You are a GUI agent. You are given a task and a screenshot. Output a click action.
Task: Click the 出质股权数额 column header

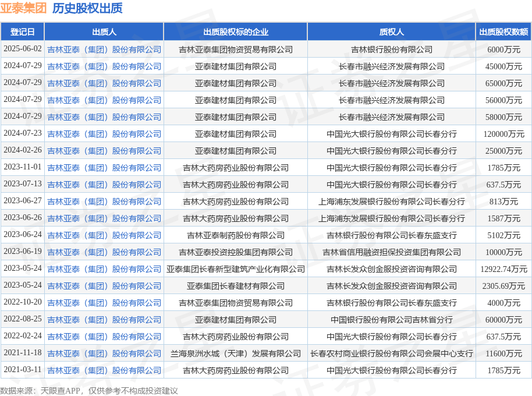[x=503, y=32]
